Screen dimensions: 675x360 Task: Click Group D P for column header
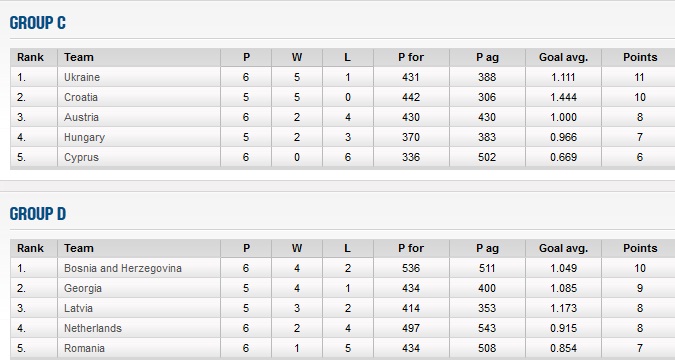[x=411, y=248]
